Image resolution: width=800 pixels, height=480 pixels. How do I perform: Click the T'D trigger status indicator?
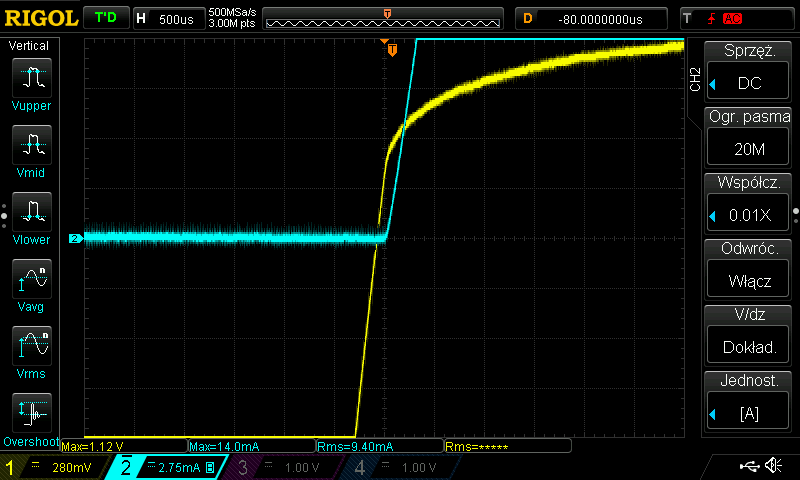click(106, 18)
